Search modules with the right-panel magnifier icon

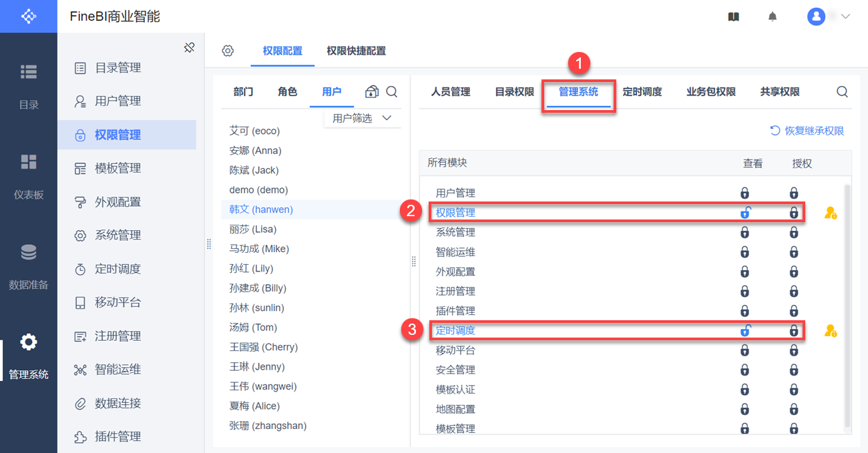[842, 92]
